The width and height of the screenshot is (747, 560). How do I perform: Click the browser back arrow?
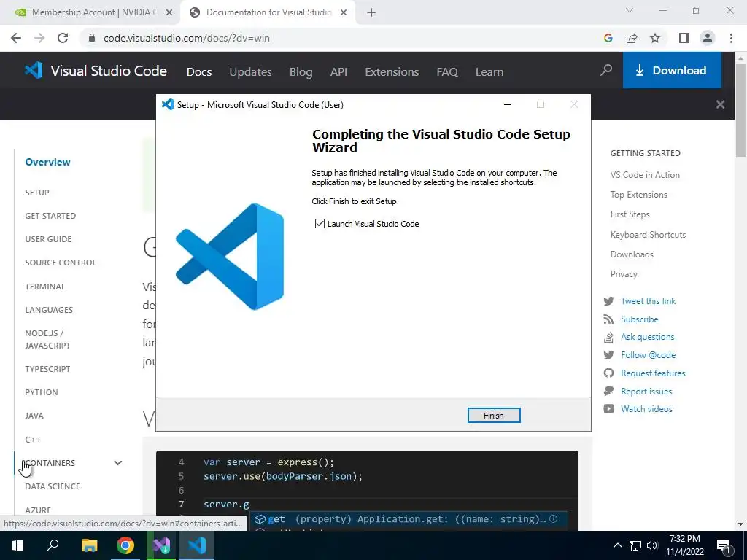click(x=16, y=38)
